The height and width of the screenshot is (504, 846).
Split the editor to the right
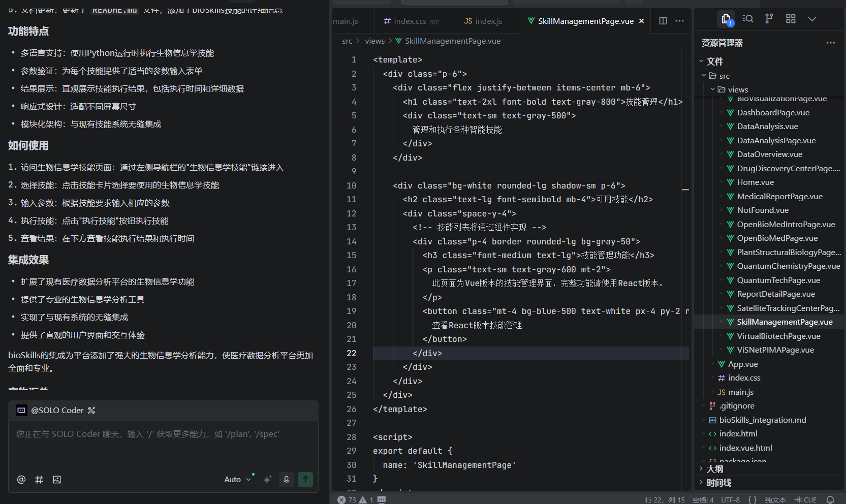tap(663, 21)
